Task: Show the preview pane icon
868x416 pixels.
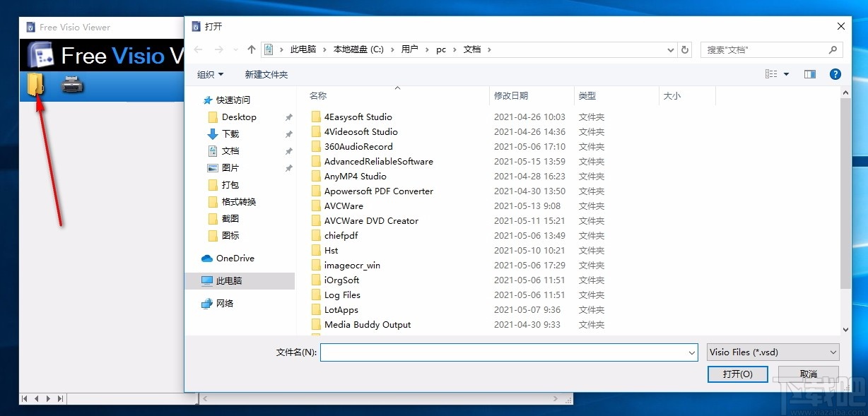Action: point(809,73)
